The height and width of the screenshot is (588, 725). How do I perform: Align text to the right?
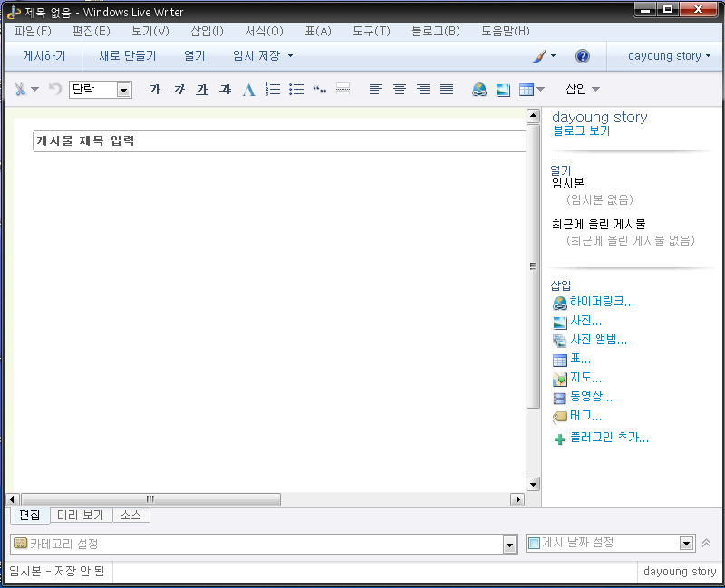tap(423, 89)
